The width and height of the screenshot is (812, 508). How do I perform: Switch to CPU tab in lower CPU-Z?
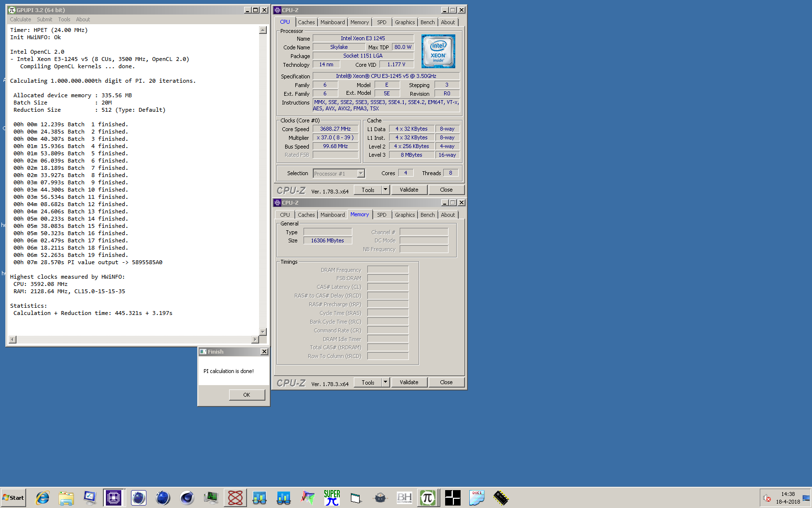coord(285,215)
